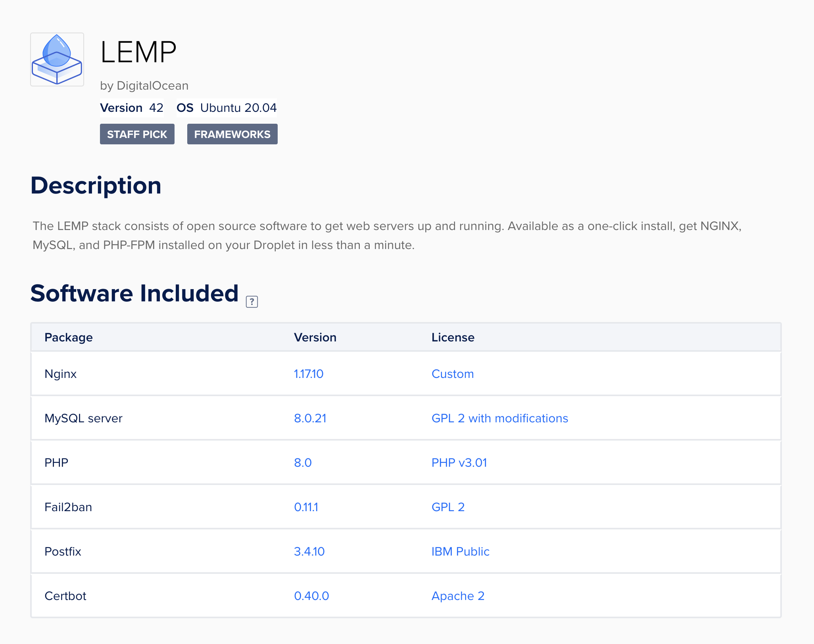Click the Fail2ban version 0.11.1 link
814x644 pixels.
tap(306, 507)
